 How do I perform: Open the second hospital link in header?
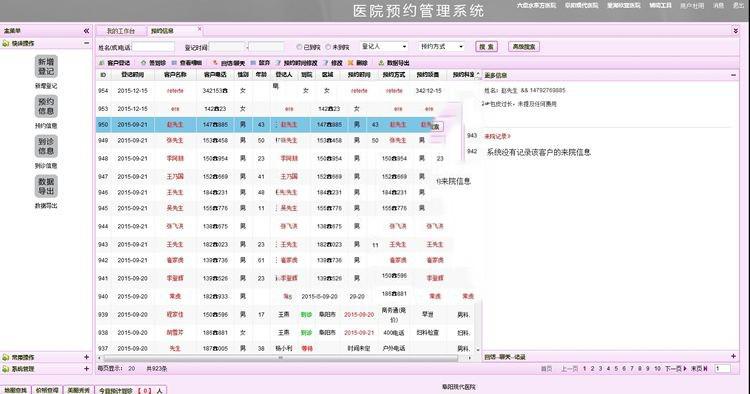[x=582, y=5]
